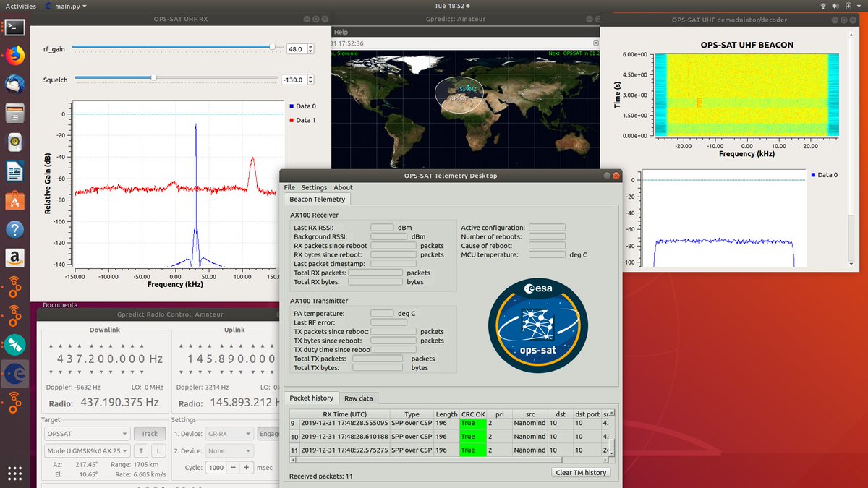The width and height of the screenshot is (868, 488).
Task: Increase Cycle with the plus button
Action: point(247,468)
